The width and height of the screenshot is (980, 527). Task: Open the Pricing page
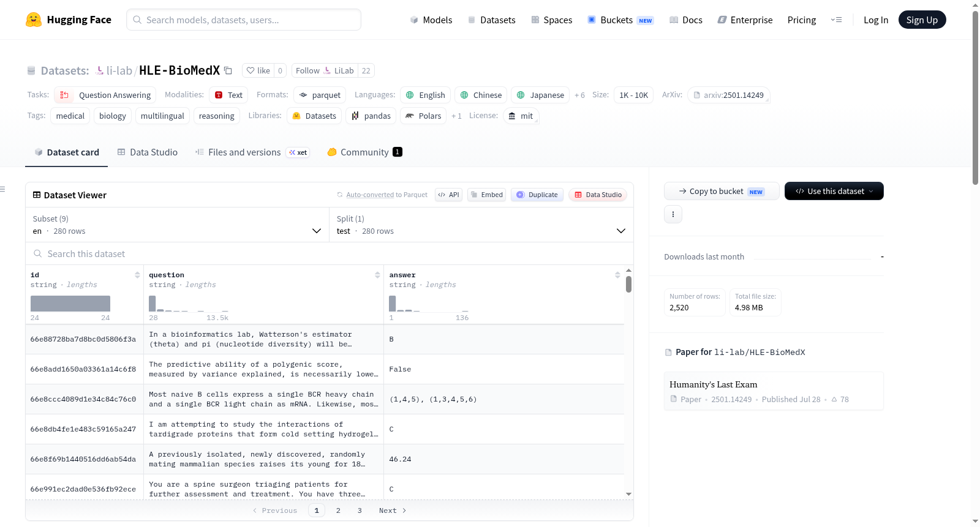pos(802,20)
